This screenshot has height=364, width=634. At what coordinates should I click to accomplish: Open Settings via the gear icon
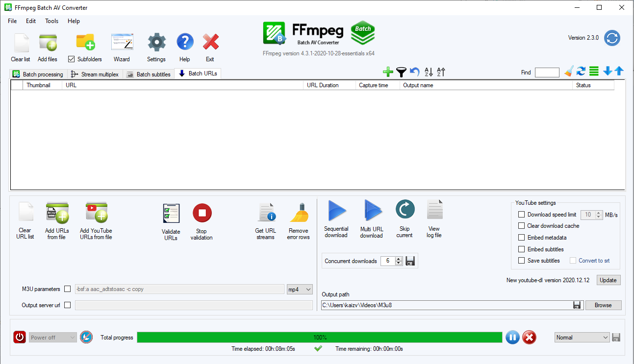(x=156, y=43)
